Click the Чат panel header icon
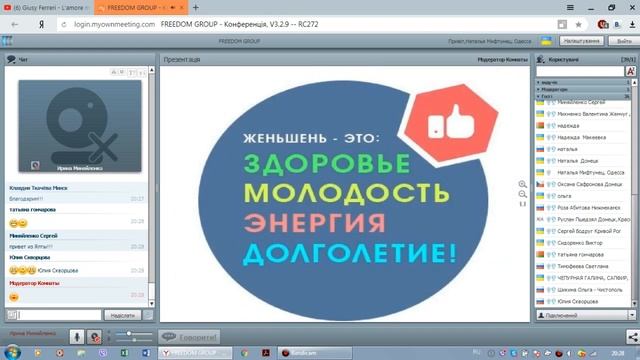 [x=11, y=60]
